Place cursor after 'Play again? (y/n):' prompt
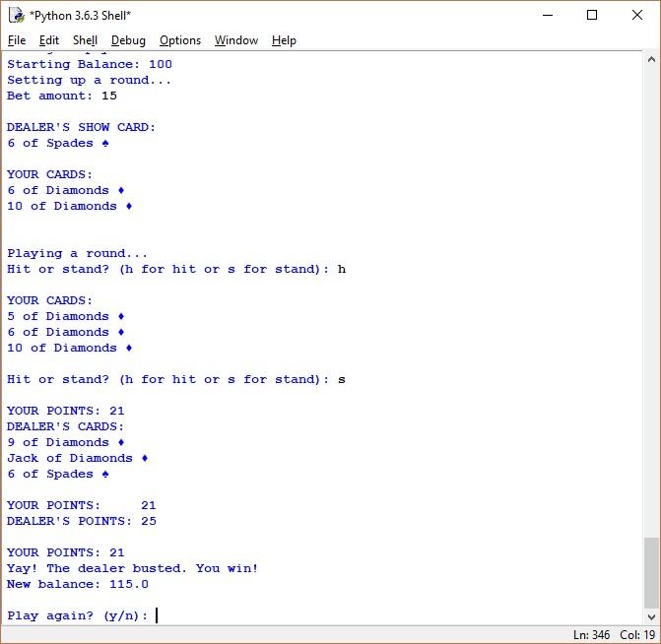 click(x=157, y=615)
